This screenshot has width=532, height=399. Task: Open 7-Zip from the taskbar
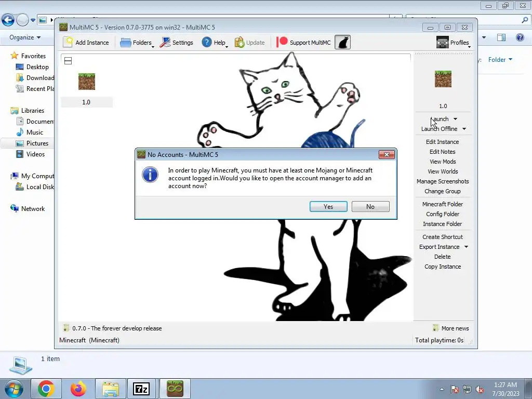pyautogui.click(x=141, y=389)
